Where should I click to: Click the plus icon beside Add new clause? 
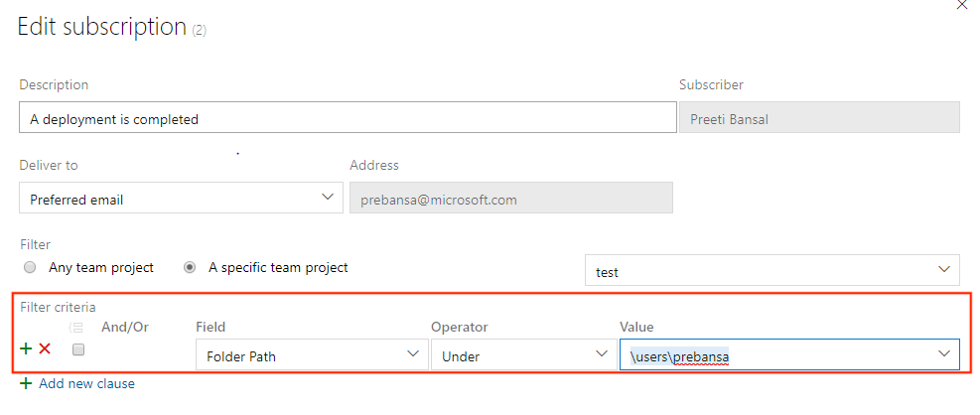point(26,383)
